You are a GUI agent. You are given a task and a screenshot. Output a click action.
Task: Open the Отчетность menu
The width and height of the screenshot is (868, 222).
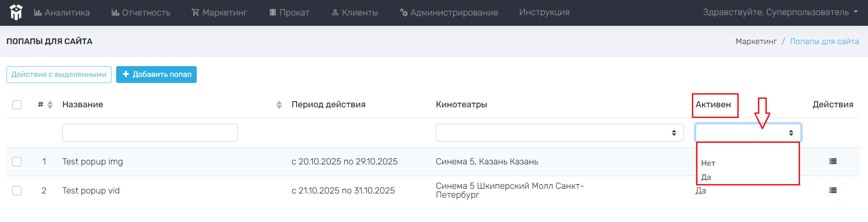click(x=141, y=13)
